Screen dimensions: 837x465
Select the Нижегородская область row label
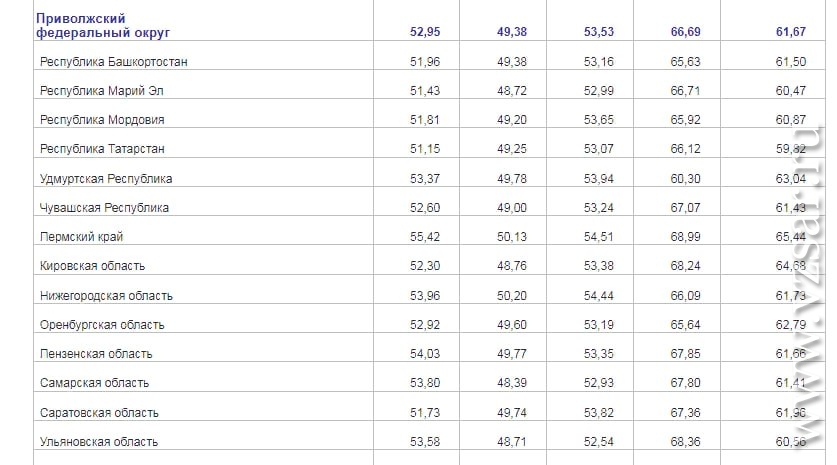(106, 296)
